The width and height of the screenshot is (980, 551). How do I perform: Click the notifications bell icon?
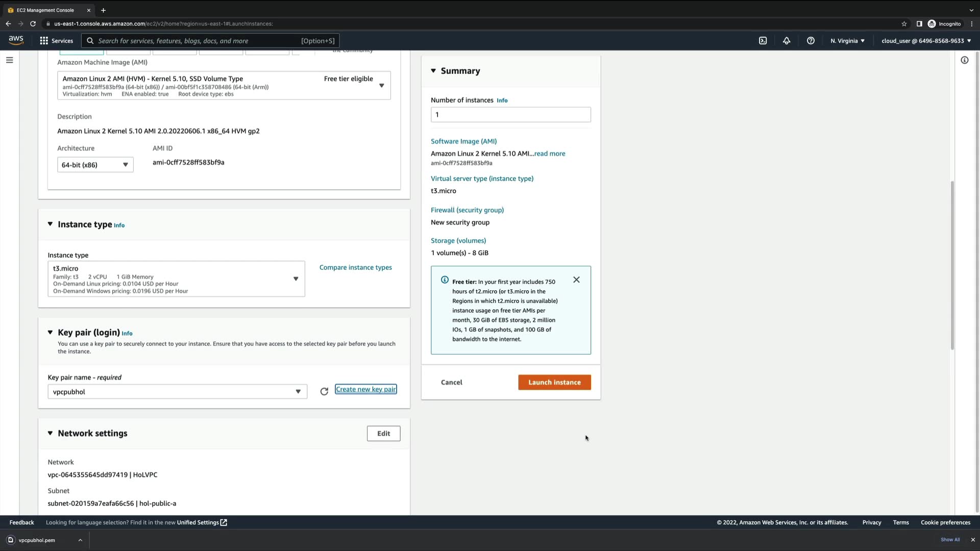click(x=787, y=41)
